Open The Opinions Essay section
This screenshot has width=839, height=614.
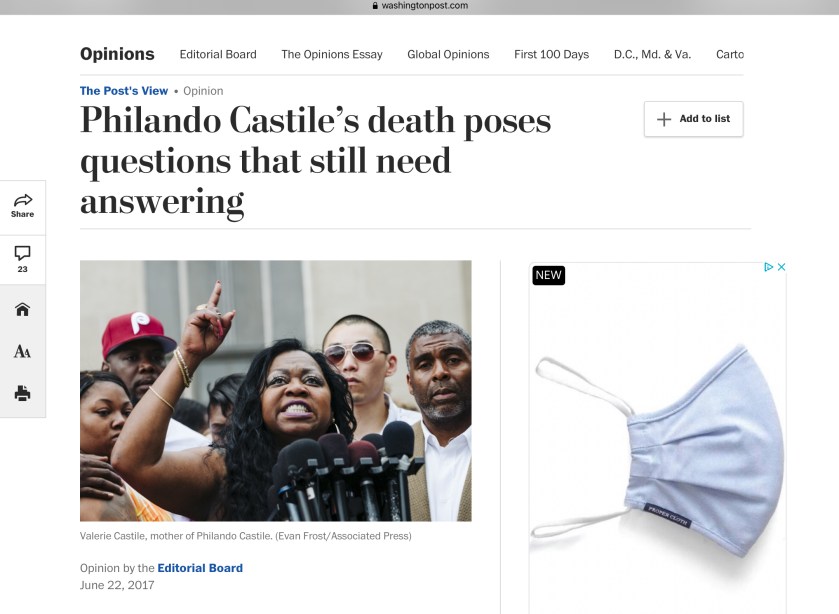click(x=332, y=54)
